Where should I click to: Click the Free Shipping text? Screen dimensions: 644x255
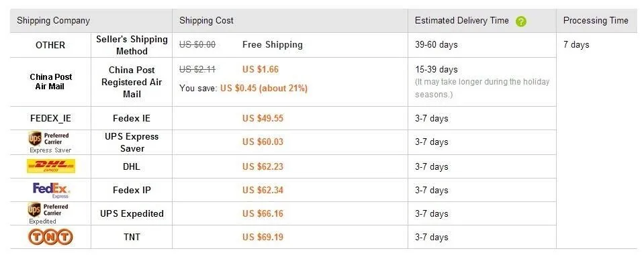(272, 45)
